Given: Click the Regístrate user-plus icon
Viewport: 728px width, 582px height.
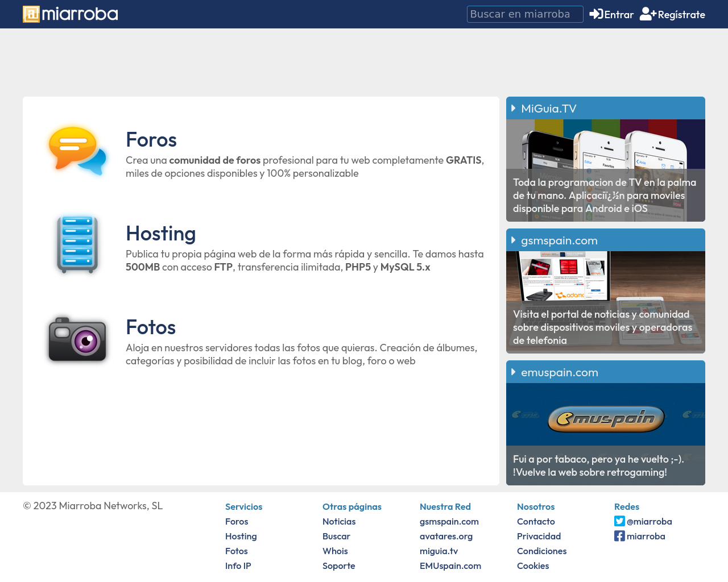Looking at the screenshot, I should [x=648, y=14].
